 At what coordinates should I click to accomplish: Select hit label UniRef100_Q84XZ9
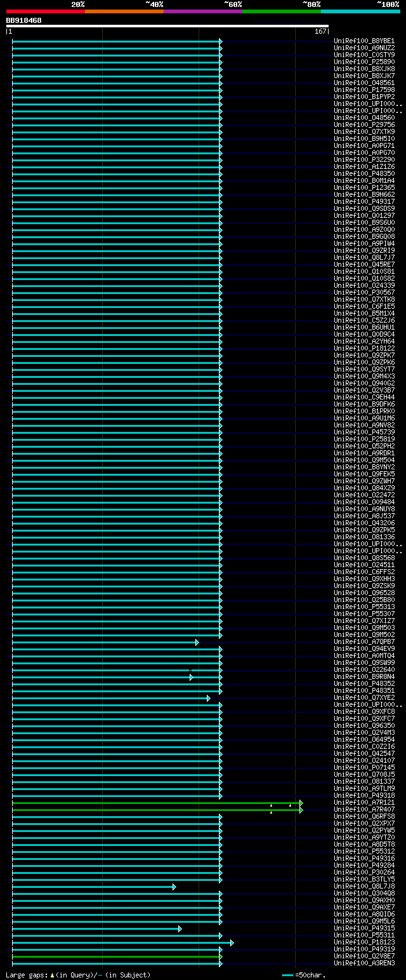tap(364, 488)
